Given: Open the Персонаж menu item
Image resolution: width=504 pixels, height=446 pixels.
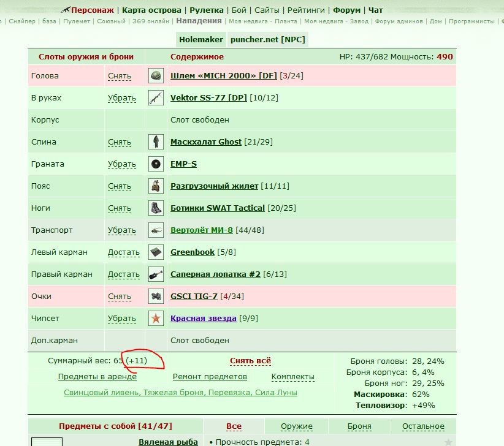Looking at the screenshot, I should click(92, 10).
